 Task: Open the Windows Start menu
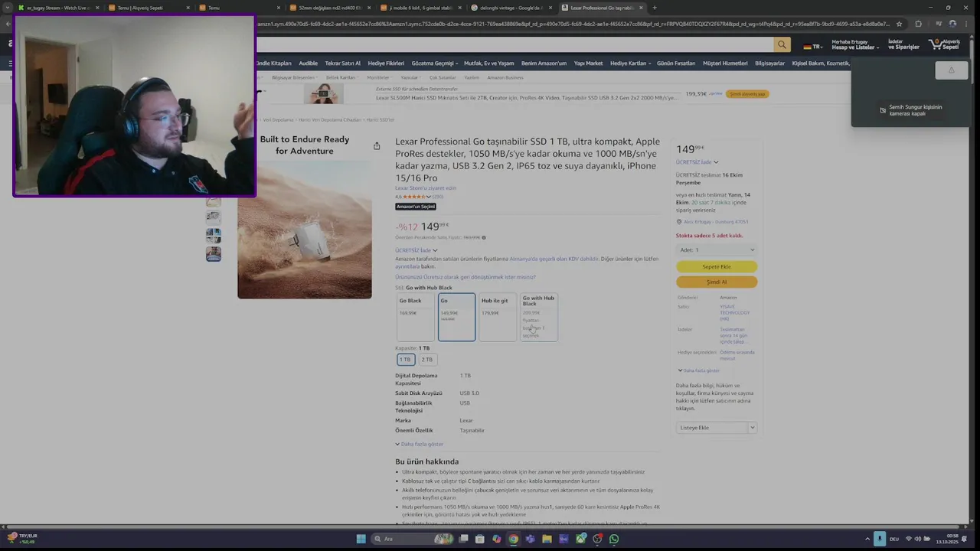click(361, 539)
